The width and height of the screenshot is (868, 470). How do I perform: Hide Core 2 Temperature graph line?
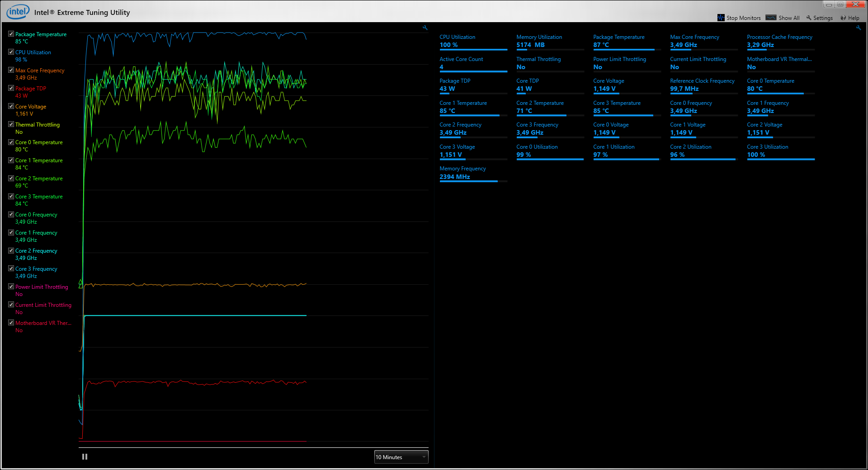pos(11,178)
